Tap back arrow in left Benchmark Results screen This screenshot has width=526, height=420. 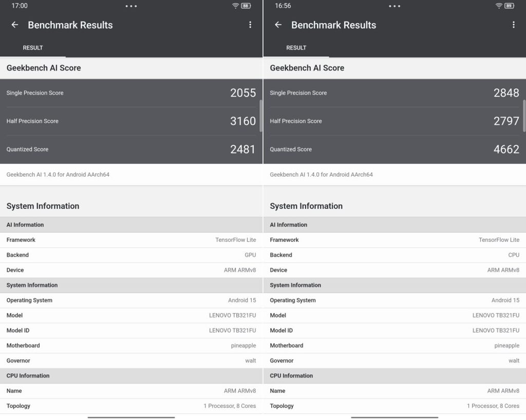pyautogui.click(x=15, y=25)
